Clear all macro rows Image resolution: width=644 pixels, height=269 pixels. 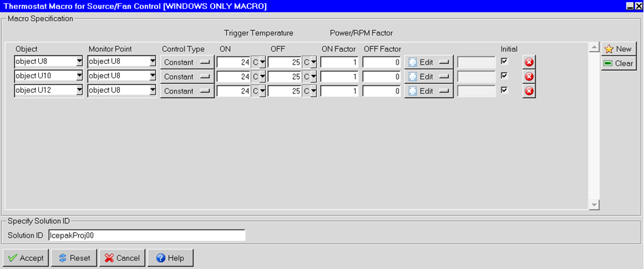[619, 63]
